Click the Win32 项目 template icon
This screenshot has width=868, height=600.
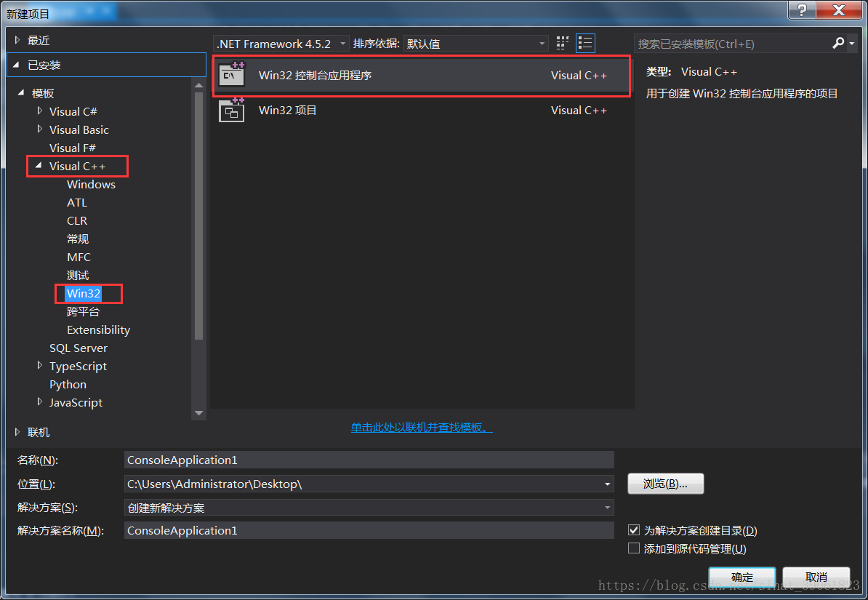(231, 110)
